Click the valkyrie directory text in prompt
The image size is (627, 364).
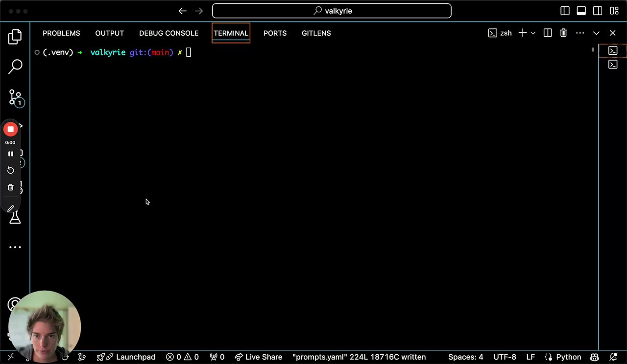[x=108, y=52]
